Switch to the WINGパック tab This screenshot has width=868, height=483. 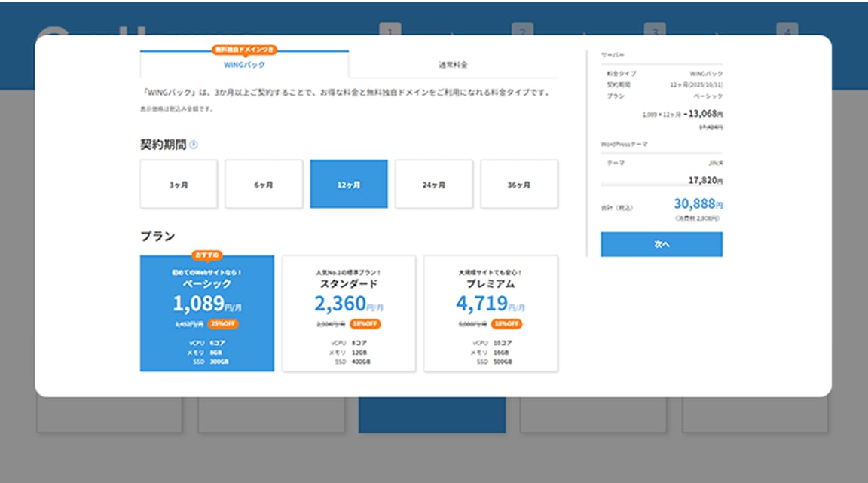click(244, 65)
